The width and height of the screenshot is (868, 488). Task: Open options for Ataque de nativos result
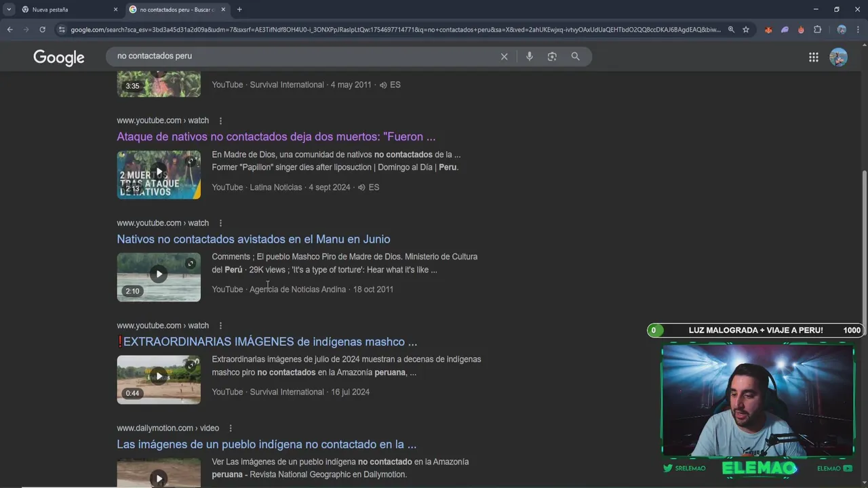(220, 121)
